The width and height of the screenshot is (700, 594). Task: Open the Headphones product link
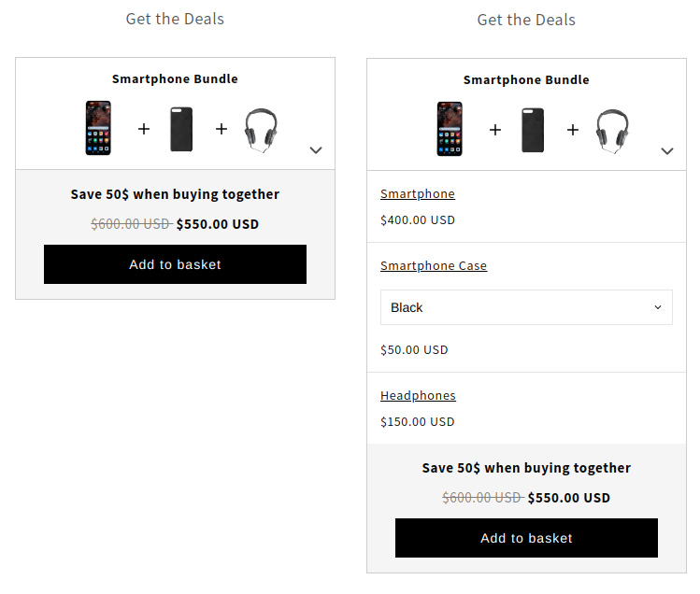(418, 395)
